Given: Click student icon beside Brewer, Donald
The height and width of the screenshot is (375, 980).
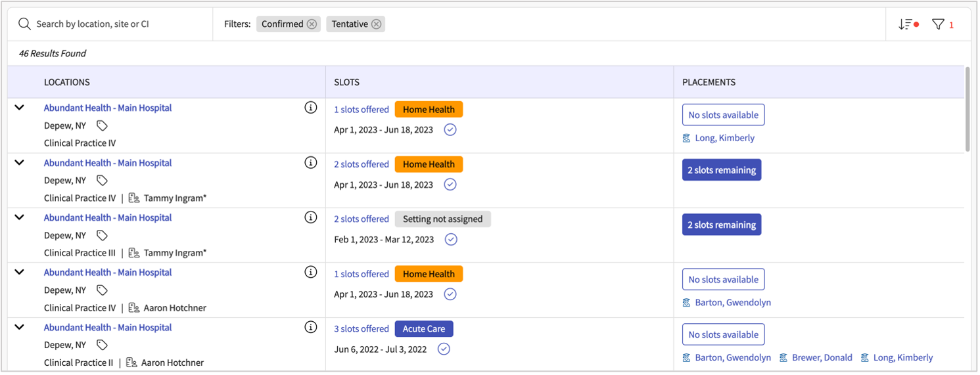Looking at the screenshot, I should 783,358.
